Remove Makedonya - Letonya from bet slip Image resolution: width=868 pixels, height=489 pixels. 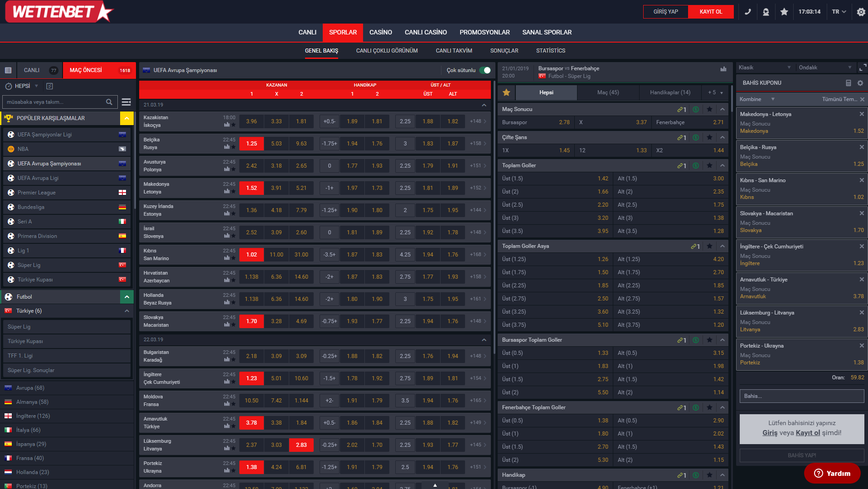pyautogui.click(x=862, y=114)
